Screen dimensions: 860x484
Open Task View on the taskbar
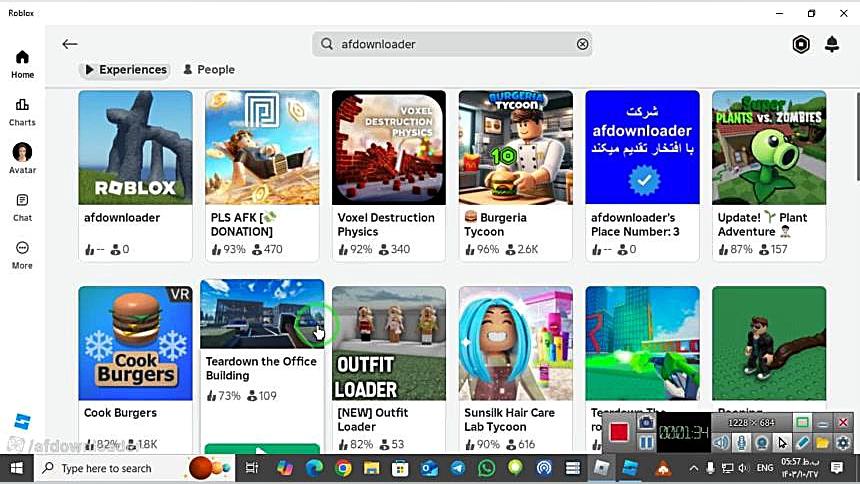[x=252, y=468]
